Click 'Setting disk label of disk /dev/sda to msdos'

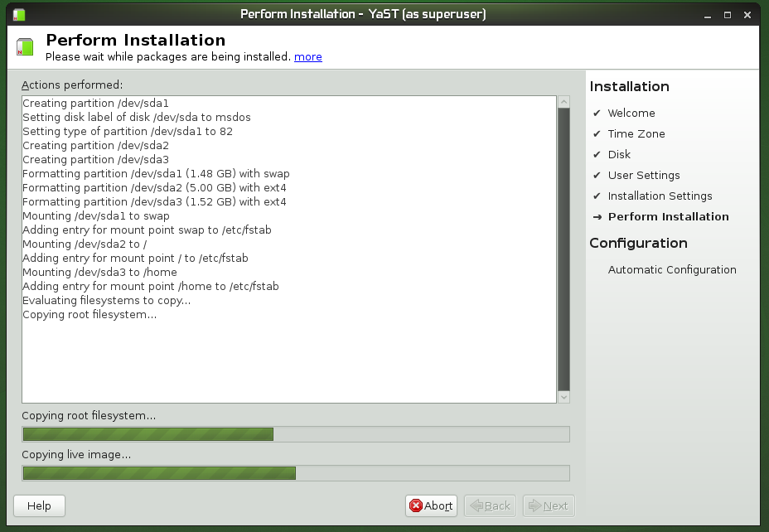pos(137,118)
